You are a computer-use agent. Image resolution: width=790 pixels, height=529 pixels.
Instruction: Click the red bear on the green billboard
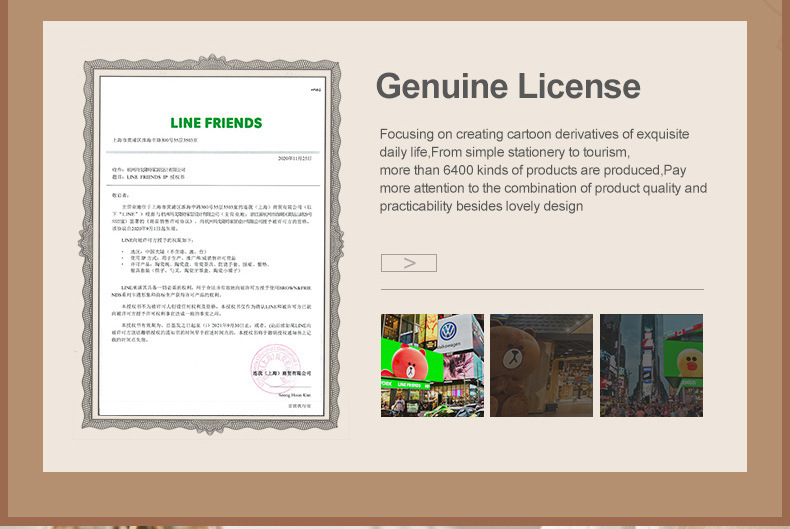click(410, 363)
